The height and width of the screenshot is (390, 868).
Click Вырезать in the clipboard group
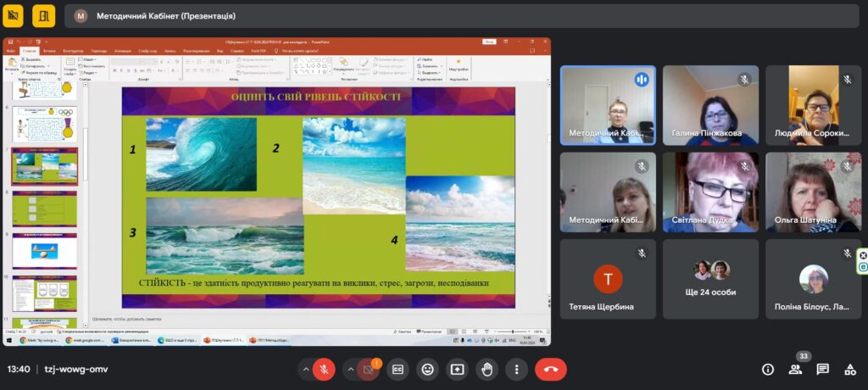[31, 59]
